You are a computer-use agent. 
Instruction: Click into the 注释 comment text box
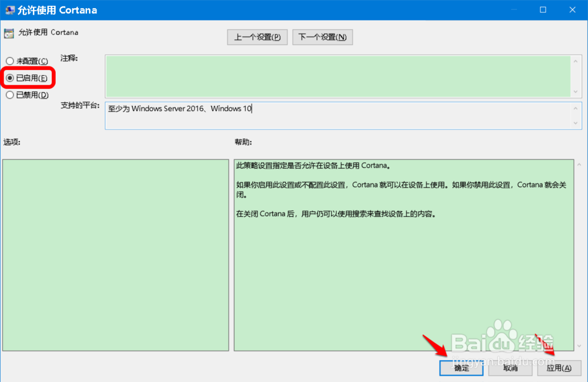(x=338, y=76)
